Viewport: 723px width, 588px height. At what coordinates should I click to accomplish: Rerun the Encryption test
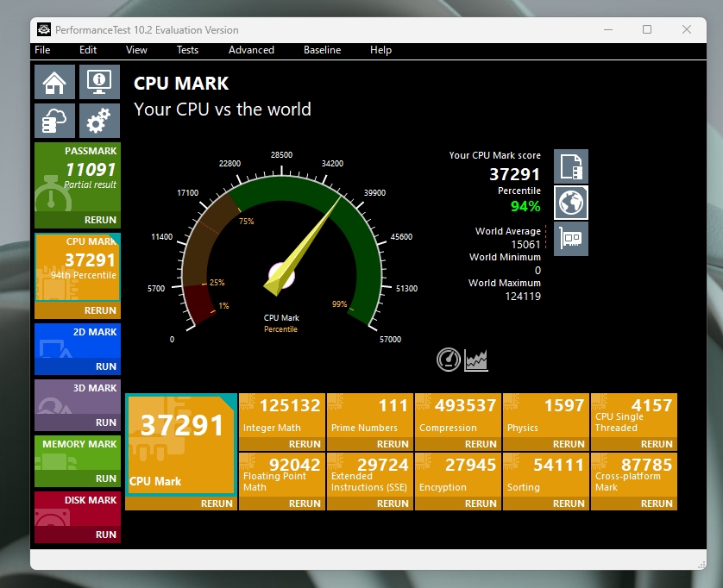click(x=458, y=504)
